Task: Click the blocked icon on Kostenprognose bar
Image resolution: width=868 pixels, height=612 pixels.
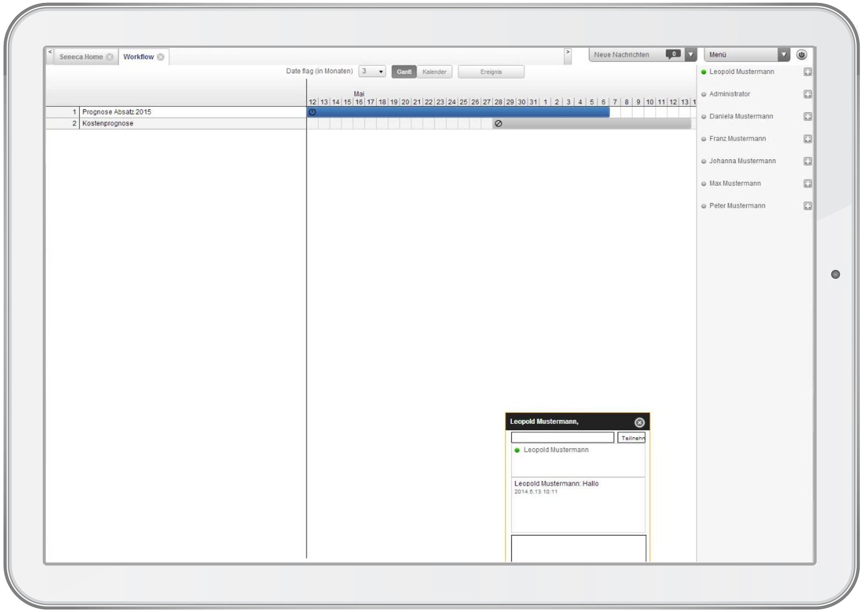Action: [x=498, y=123]
